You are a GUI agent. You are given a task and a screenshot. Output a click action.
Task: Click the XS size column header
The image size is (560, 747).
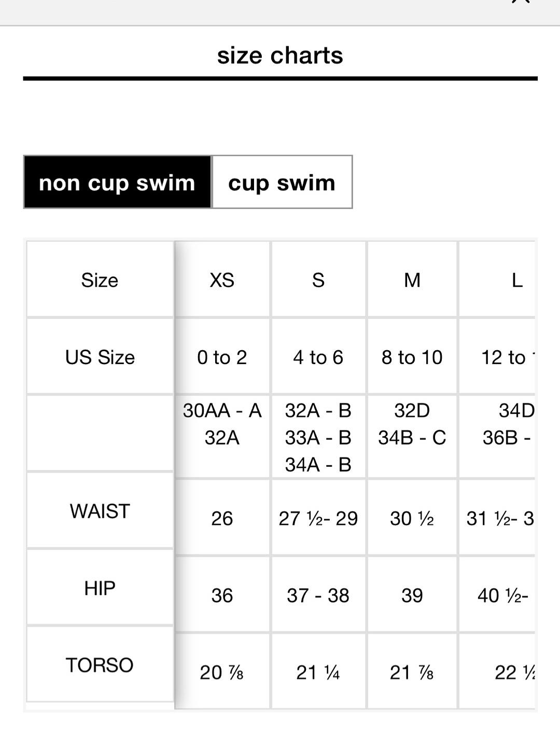(x=222, y=280)
